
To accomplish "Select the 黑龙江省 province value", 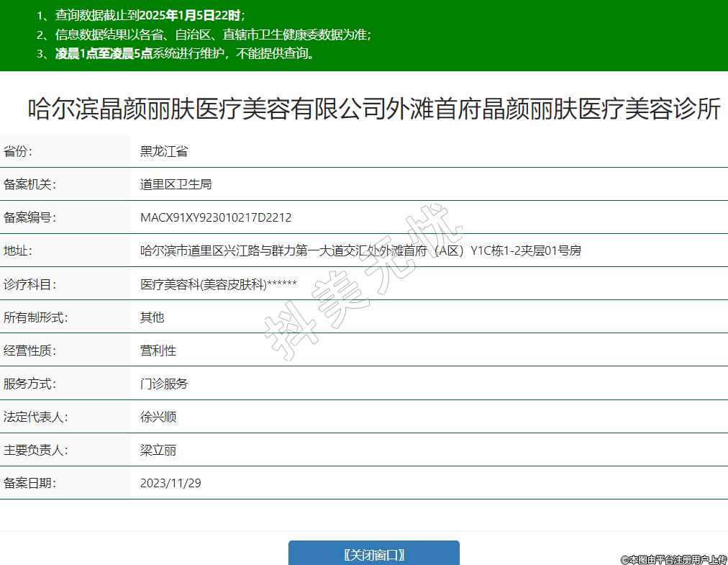I will tap(164, 151).
